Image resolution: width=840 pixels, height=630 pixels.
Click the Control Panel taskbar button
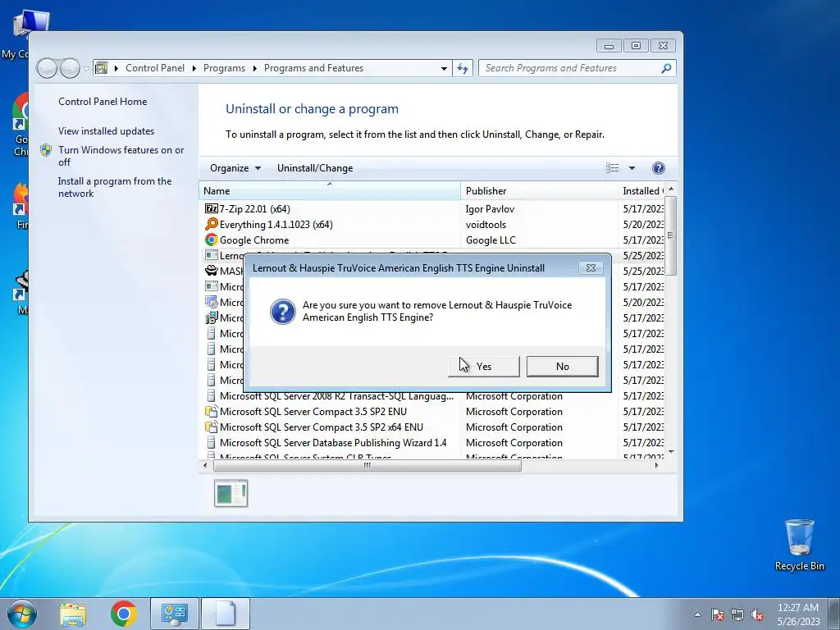[175, 614]
